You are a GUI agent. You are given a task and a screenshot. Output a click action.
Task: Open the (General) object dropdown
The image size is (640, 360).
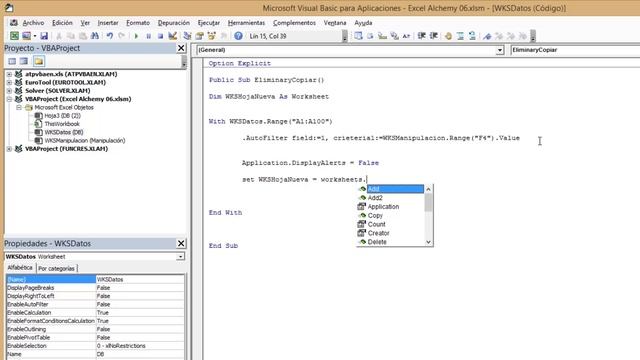pyautogui.click(x=500, y=50)
